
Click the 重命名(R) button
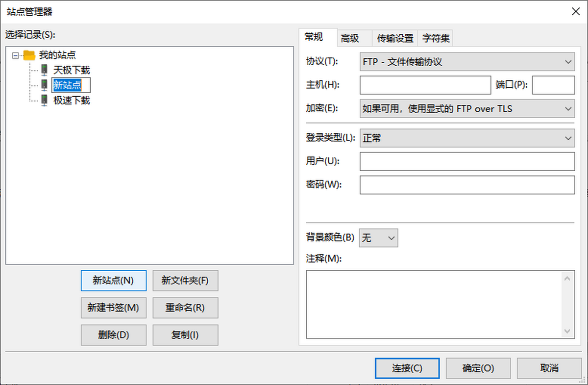point(185,308)
